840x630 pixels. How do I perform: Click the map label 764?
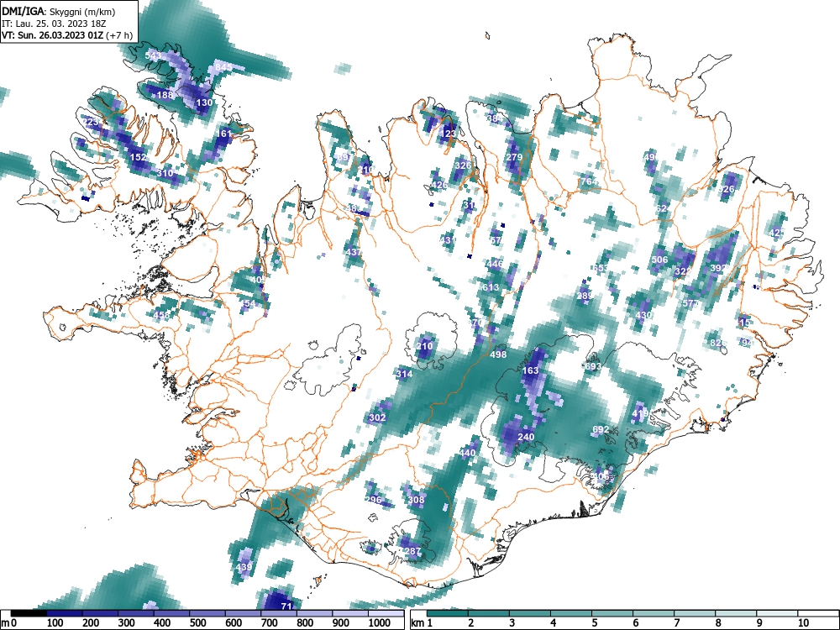coord(589,181)
